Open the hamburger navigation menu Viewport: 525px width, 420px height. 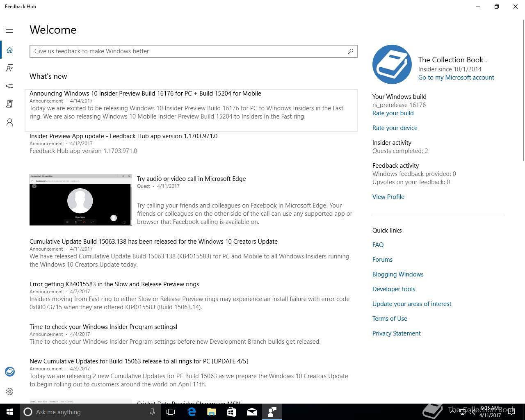pos(10,31)
